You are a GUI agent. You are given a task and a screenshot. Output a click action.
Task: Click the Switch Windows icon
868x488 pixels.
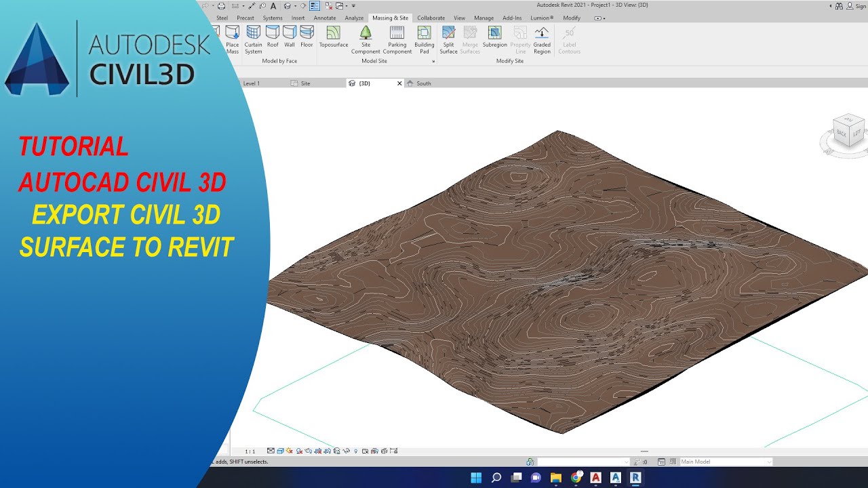click(x=339, y=5)
